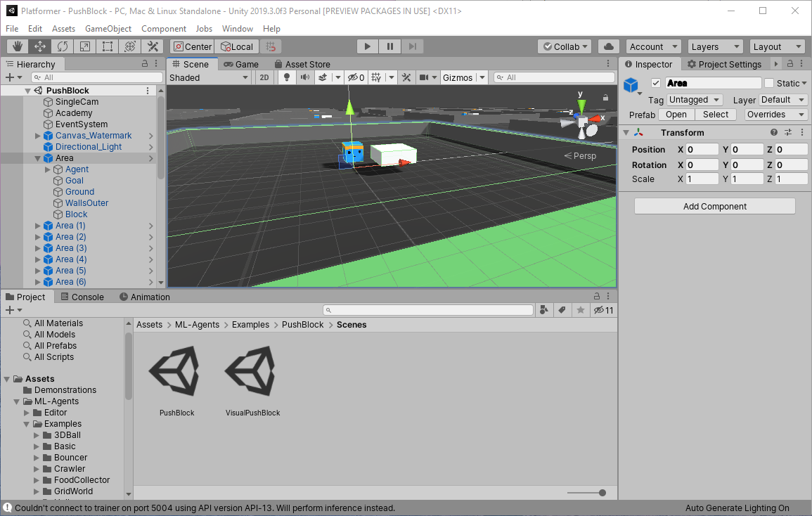Start Play mode
Screen dimensions: 812x516
pos(367,46)
